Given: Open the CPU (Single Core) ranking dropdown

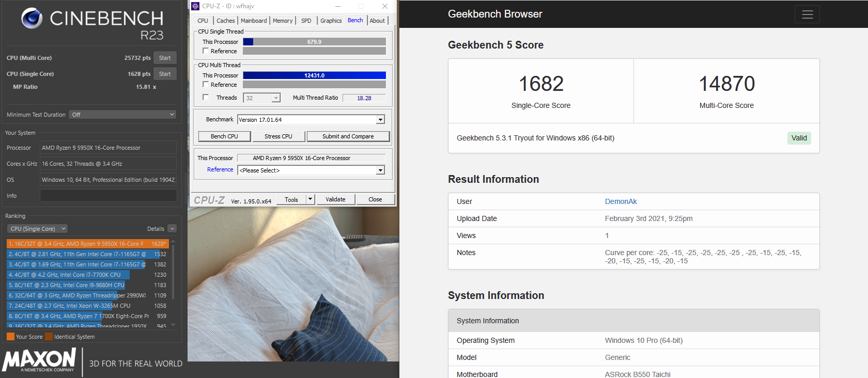Looking at the screenshot, I should click(x=38, y=229).
